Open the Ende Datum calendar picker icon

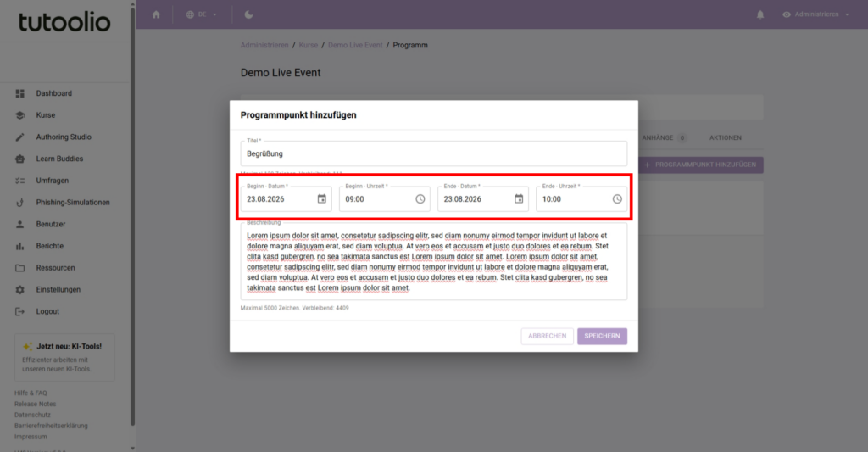tap(519, 198)
